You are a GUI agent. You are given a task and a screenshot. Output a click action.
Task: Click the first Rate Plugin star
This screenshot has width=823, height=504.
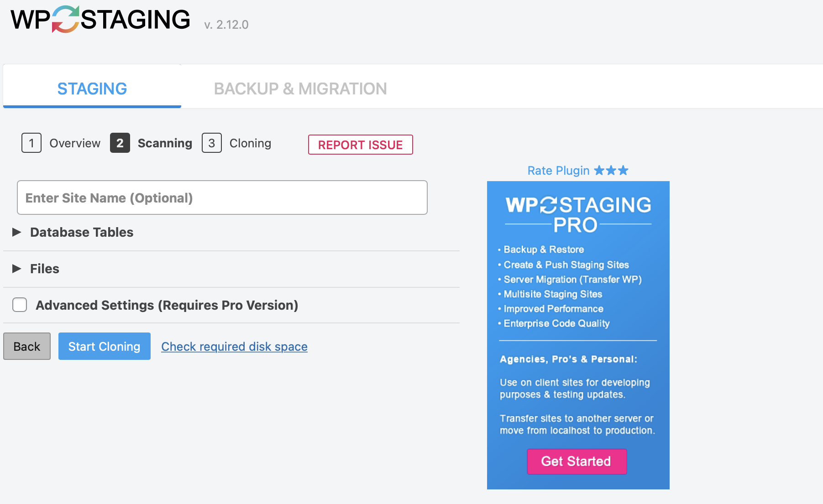coord(598,170)
